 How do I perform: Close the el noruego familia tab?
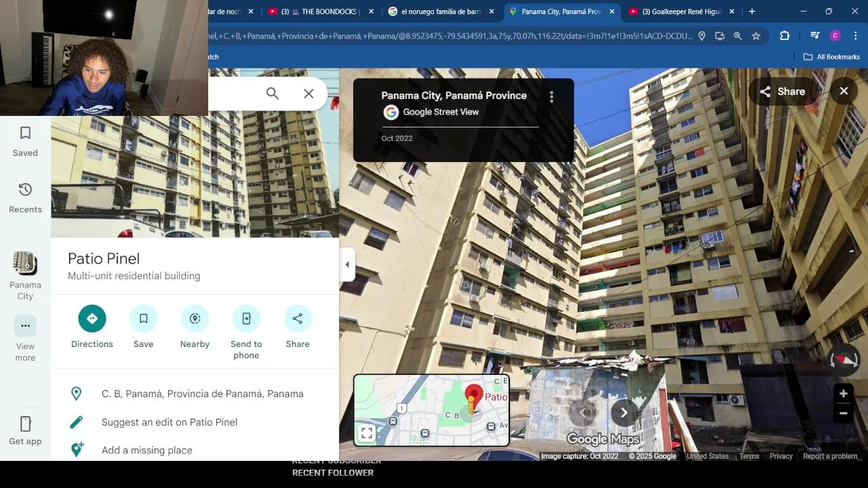492,12
